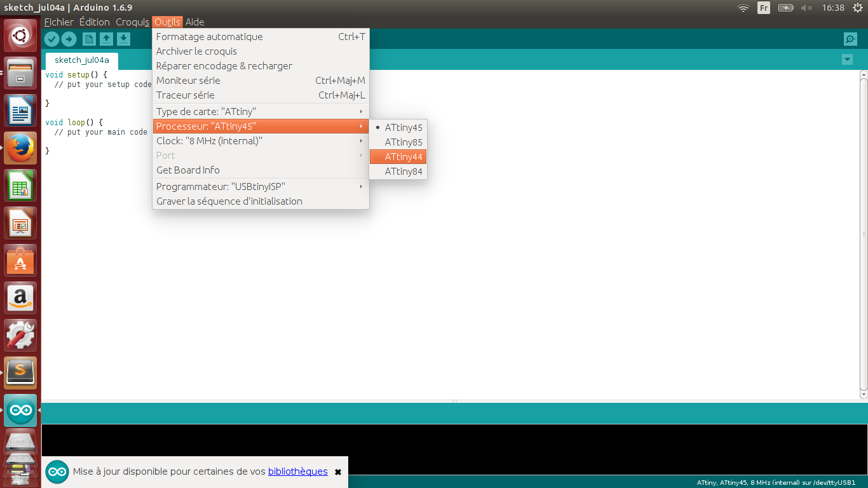Open the Amazon launcher icon
This screenshot has height=488, width=868.
click(21, 298)
